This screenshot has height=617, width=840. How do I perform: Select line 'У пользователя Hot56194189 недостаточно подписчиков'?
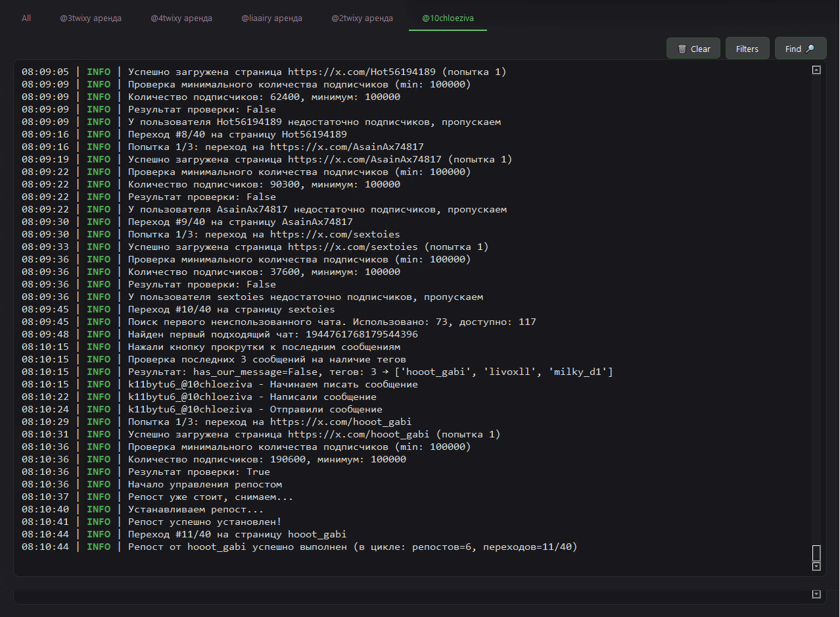(x=262, y=122)
